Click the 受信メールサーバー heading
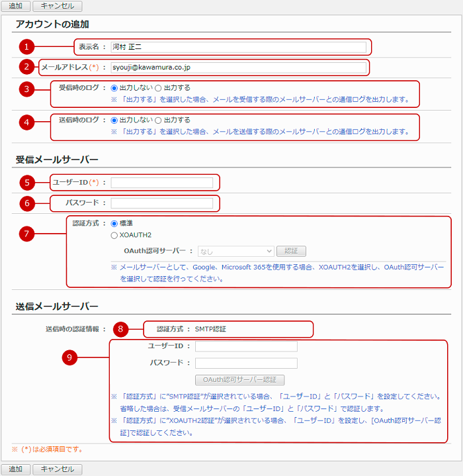The height and width of the screenshot is (476, 463). [57, 160]
